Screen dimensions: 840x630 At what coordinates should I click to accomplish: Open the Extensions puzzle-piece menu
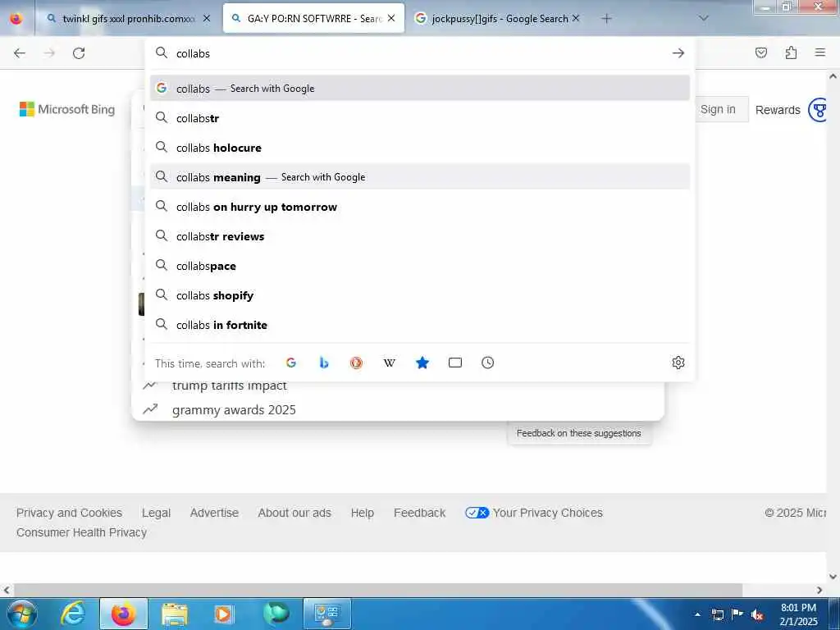791,52
